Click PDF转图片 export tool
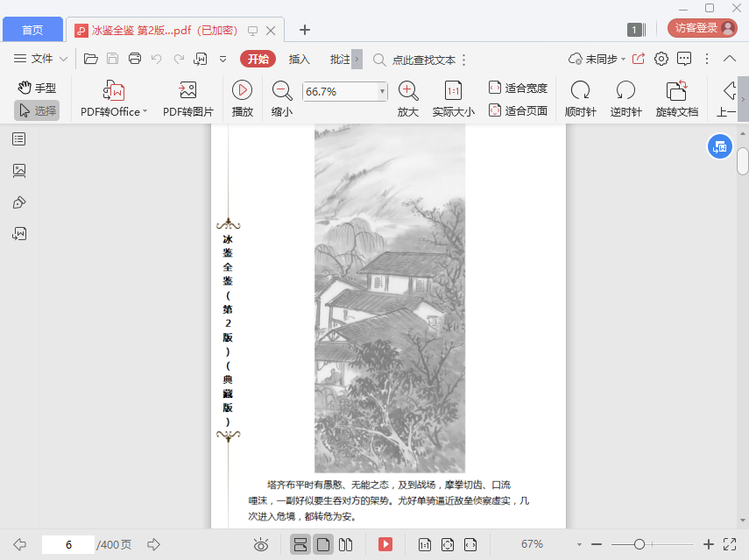Viewport: 749px width, 560px height. (187, 99)
